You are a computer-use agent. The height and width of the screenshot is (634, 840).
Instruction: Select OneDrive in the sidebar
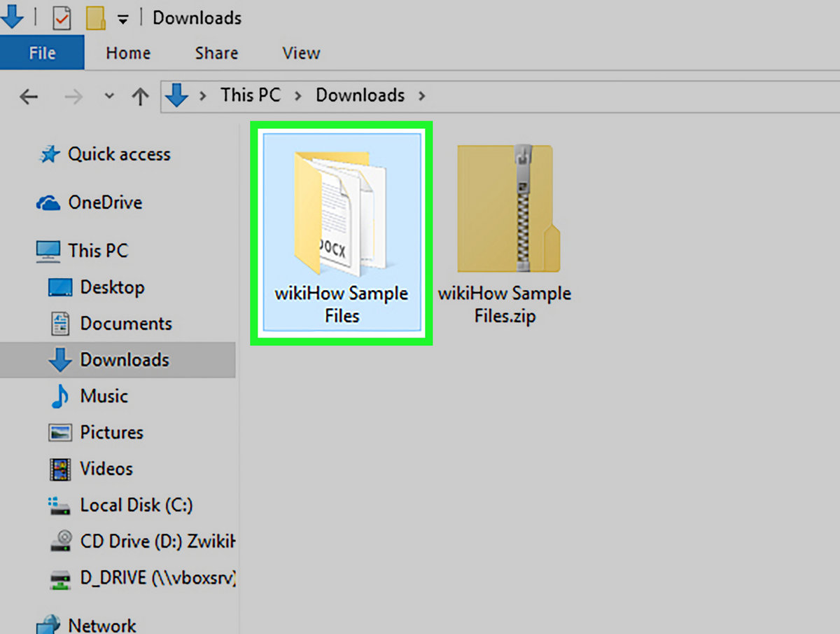coord(105,203)
